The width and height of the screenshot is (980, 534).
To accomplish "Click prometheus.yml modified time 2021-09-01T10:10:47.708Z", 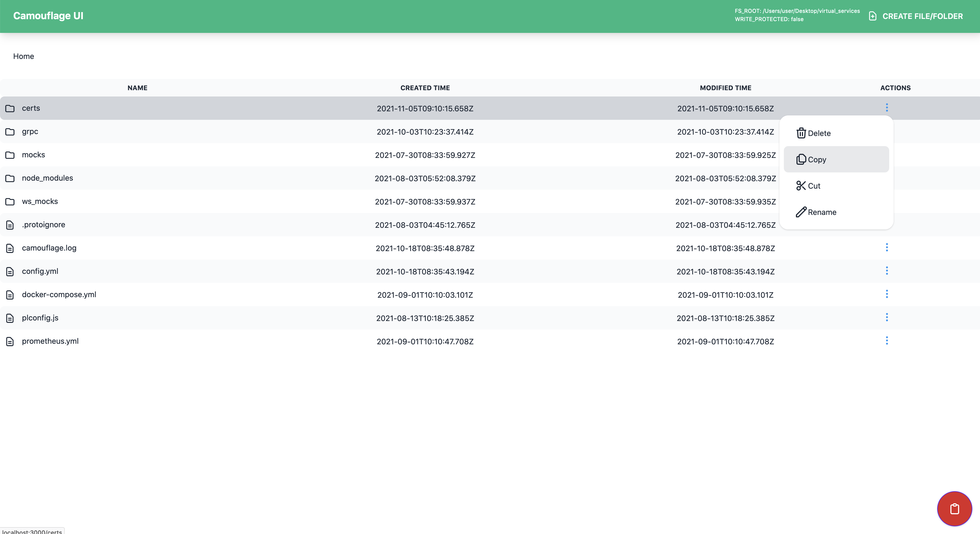I will tap(725, 341).
